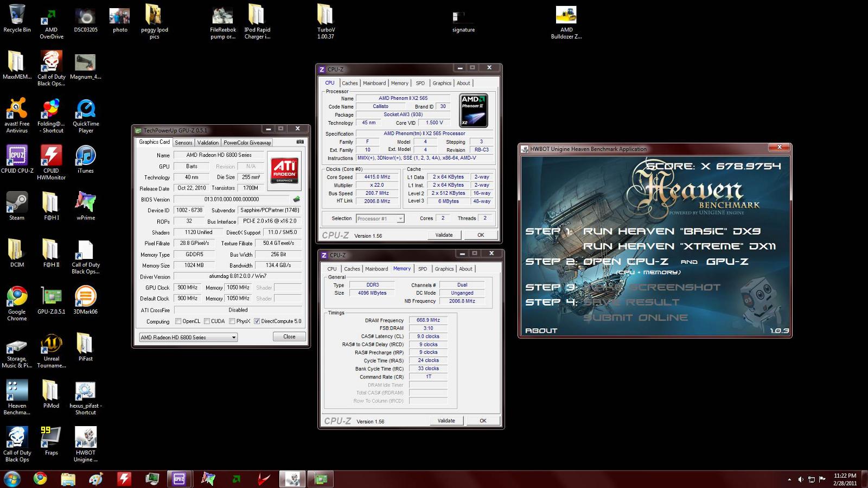Click GPU-Z link in HWBOT Heaven window
Screen dimensions: 868x488
727,262
